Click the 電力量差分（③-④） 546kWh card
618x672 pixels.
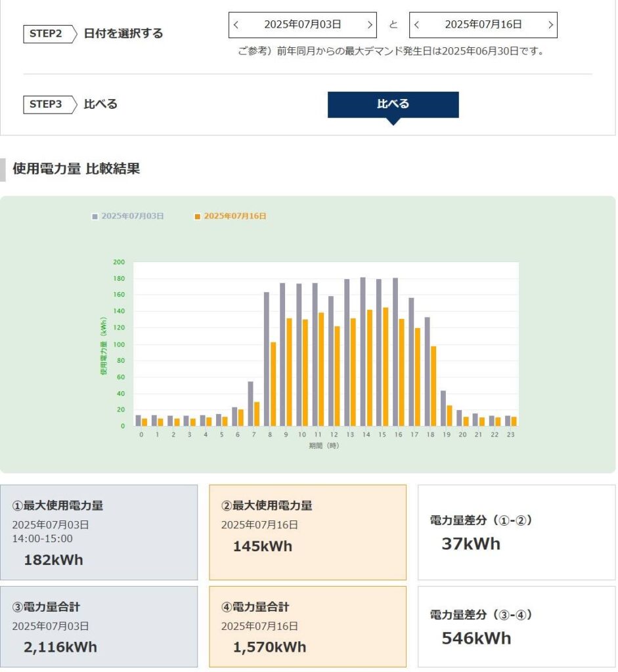click(516, 626)
